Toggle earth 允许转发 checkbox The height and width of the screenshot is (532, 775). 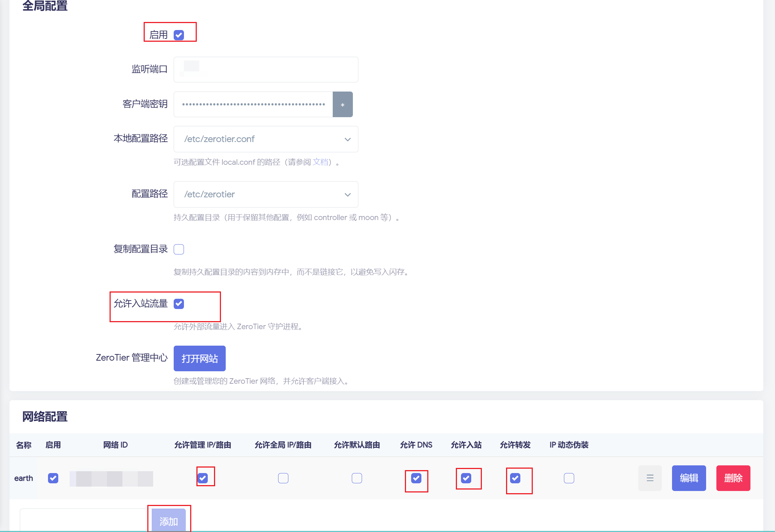(x=515, y=478)
